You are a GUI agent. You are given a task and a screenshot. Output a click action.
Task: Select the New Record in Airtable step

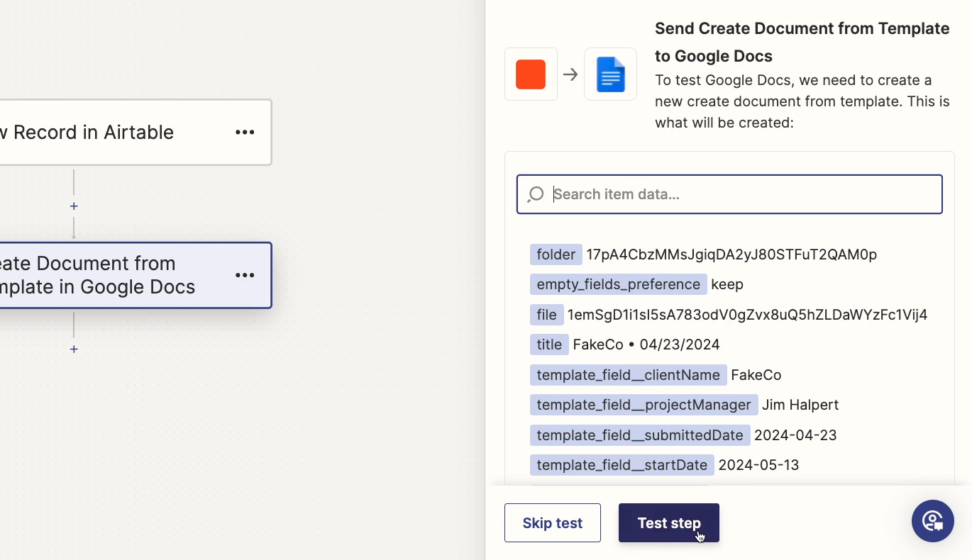(135, 133)
